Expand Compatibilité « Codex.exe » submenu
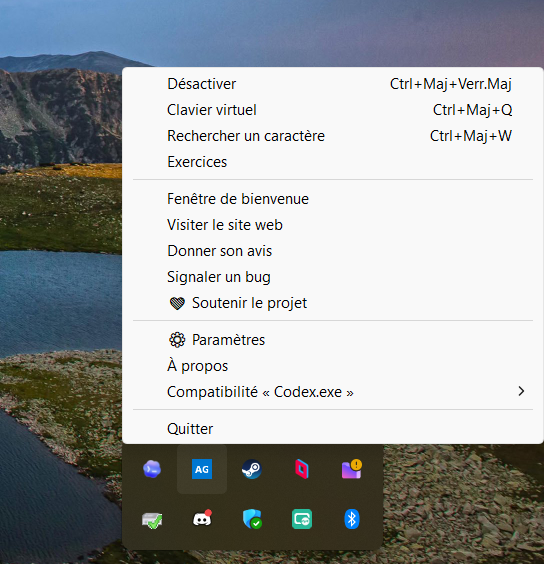544x564 pixels. pyautogui.click(x=333, y=392)
